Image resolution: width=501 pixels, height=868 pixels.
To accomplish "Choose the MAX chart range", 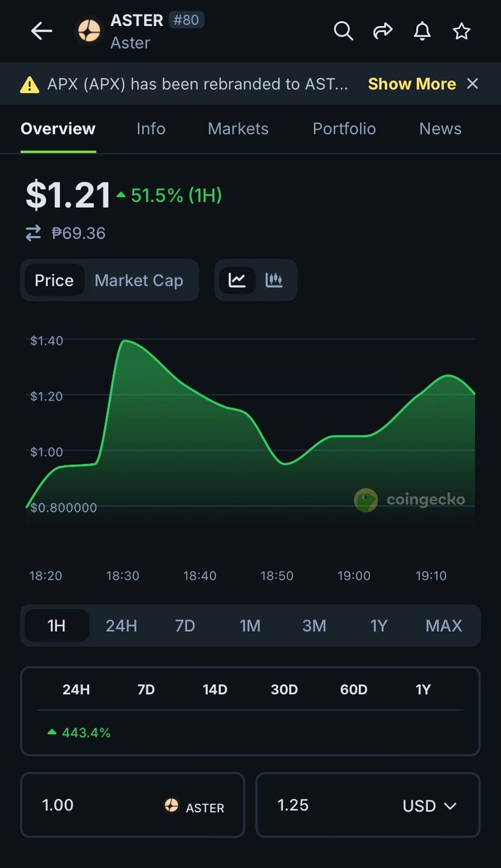I will point(443,625).
